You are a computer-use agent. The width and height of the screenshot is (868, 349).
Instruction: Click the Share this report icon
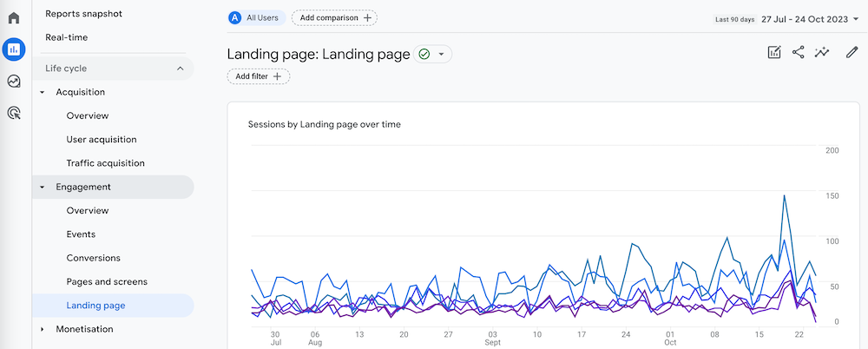[x=798, y=53]
